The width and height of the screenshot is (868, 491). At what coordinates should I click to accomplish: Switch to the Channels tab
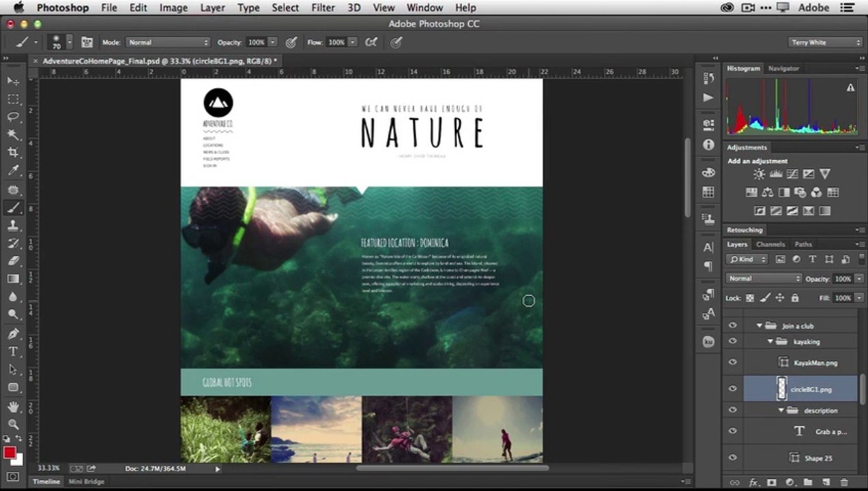pyautogui.click(x=770, y=244)
